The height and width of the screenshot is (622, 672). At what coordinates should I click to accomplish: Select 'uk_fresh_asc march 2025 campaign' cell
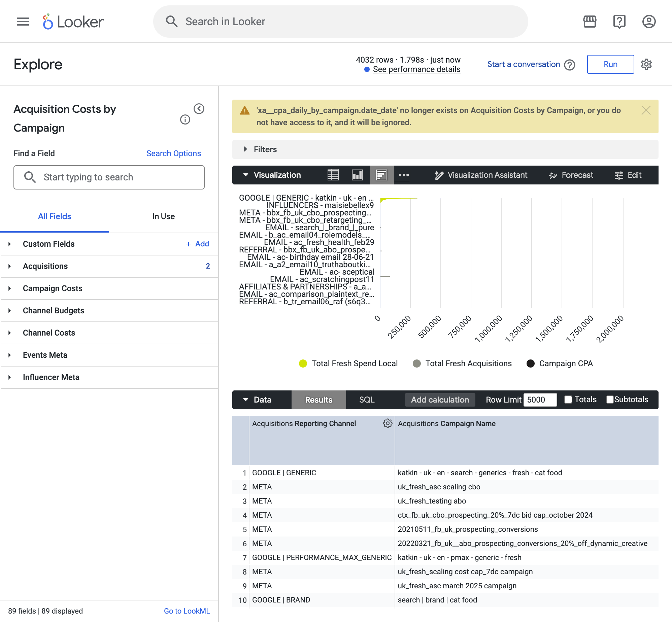[x=527, y=586]
